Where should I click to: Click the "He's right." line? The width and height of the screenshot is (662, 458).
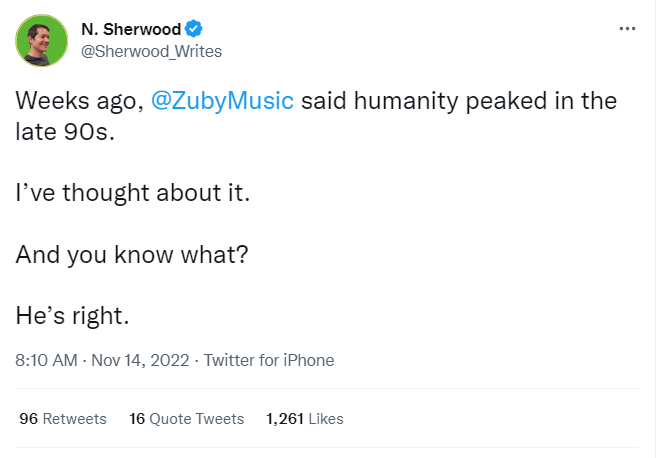coord(72,315)
